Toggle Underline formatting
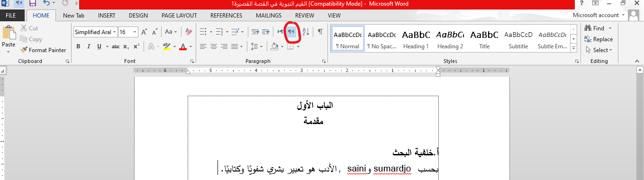644x180 pixels. 99,46
